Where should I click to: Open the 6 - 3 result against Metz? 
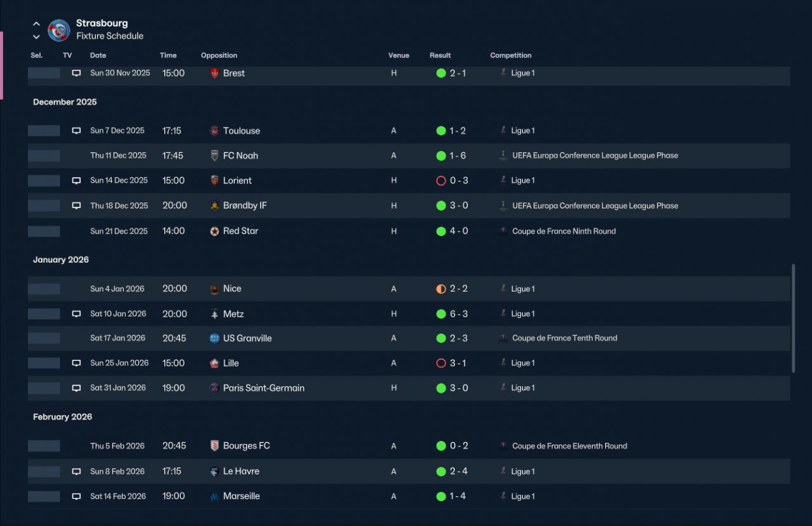[458, 313]
